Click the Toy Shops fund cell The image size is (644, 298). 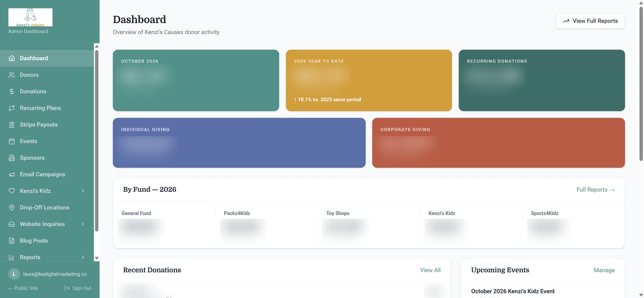point(369,225)
